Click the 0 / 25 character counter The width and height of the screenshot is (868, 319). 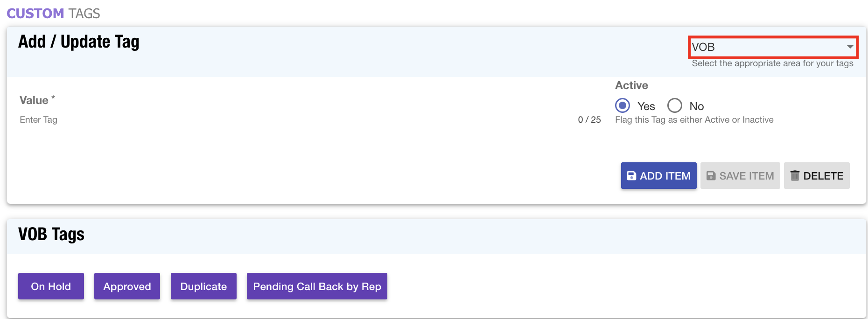589,120
